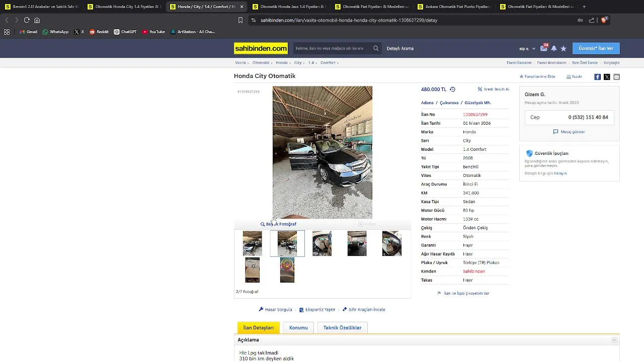Viewport: 644px width, 362px height.
Task: Select the İlan Detayları tab
Action: coord(259,328)
